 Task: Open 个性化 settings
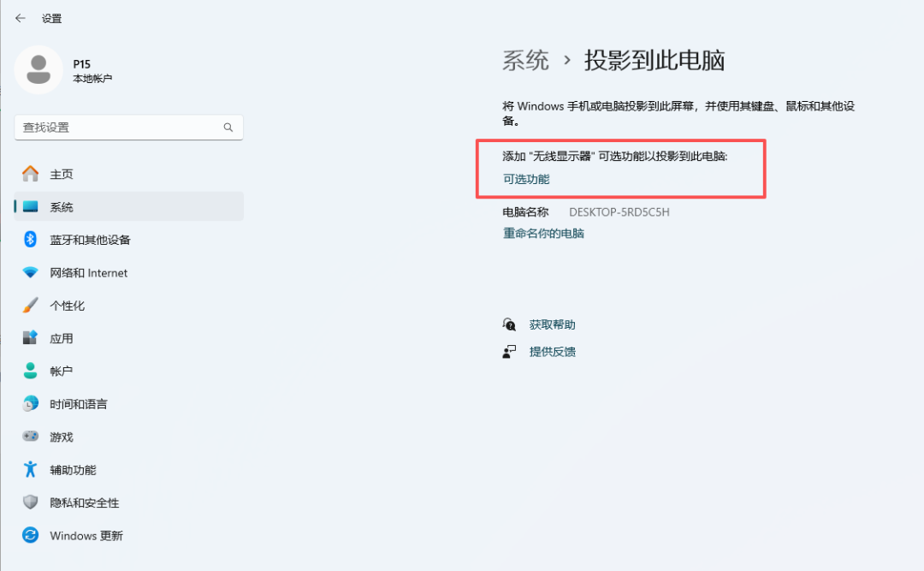point(128,306)
